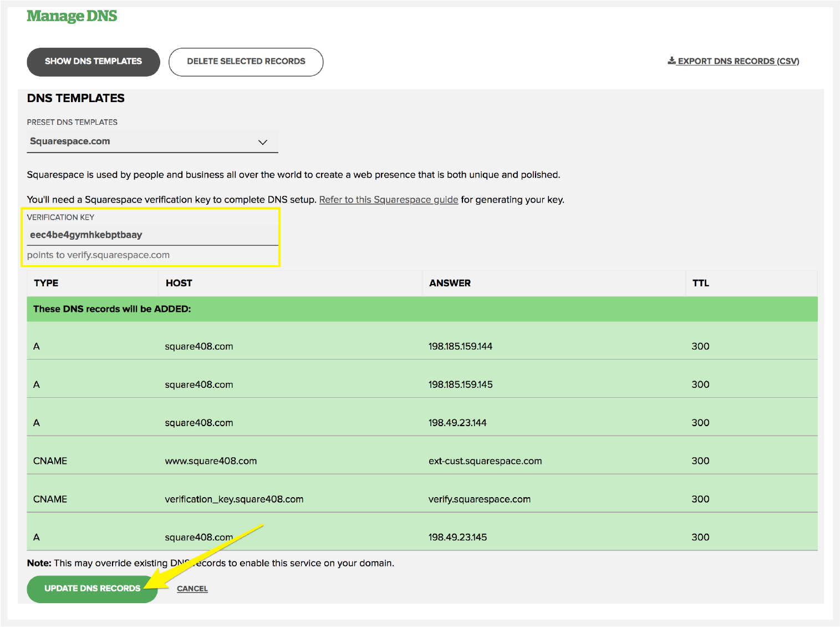
Task: Select the A record answering 198.49.23.144
Action: [421, 423]
